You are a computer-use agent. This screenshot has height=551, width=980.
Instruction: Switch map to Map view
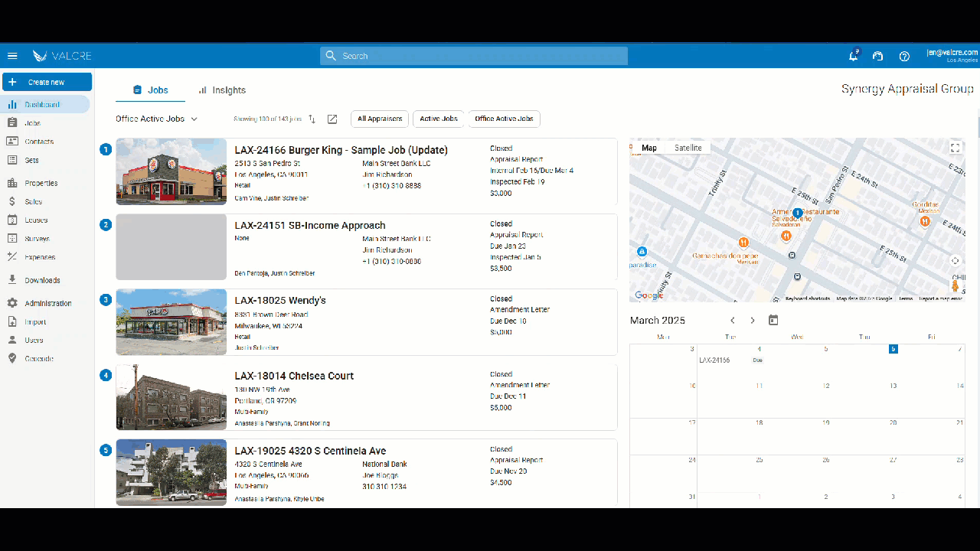click(649, 148)
